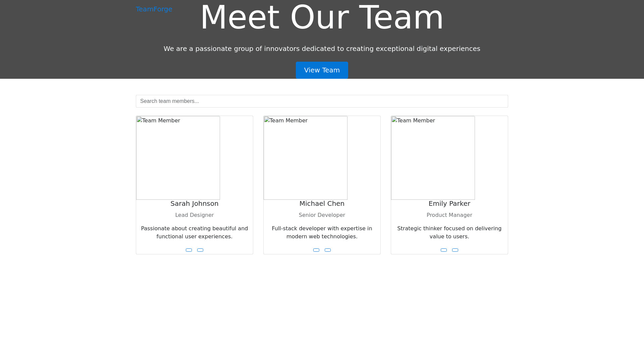Viewport: 644px width, 362px height.
Task: Select the Emily Parker name heading
Action: pyautogui.click(x=449, y=203)
